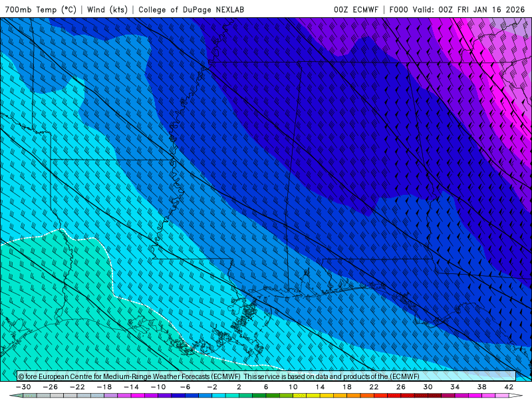
Task: Select the "00Z ECMWF" model run label
Action: (x=356, y=9)
